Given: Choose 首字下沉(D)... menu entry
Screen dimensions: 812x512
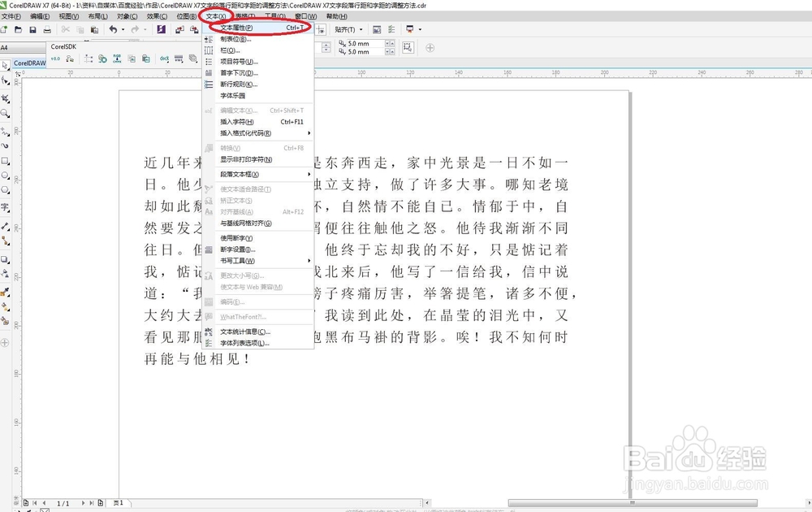Looking at the screenshot, I should coord(259,73).
